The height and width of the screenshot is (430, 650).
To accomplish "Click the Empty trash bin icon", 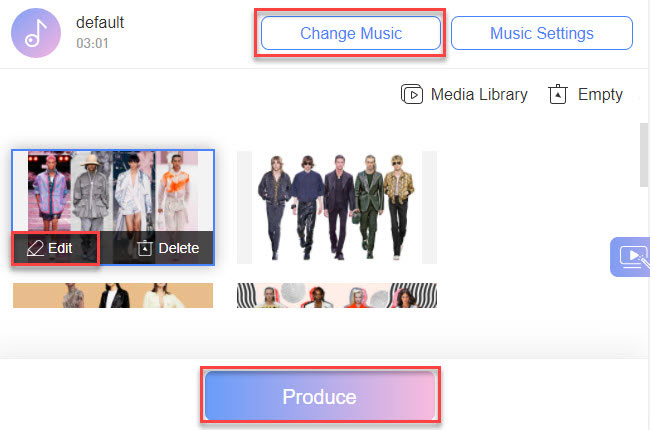I will 558,95.
